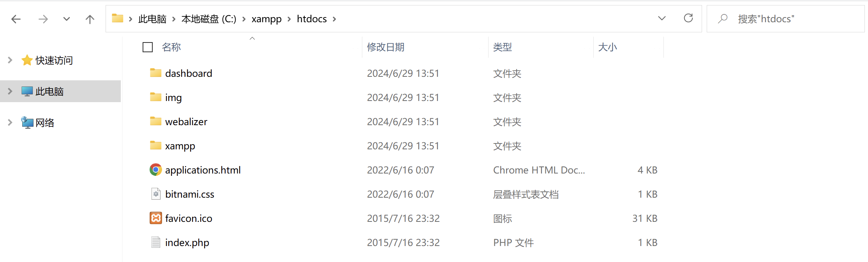
Task: Click the search magnifier icon
Action: (723, 18)
